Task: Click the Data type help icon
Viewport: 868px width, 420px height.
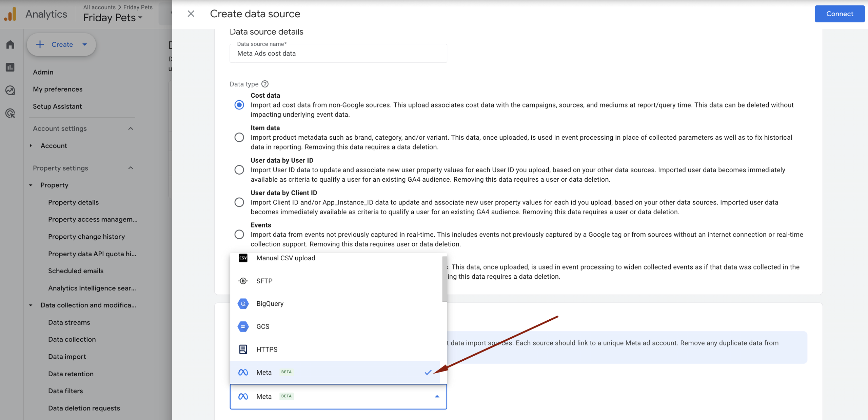Action: 265,84
